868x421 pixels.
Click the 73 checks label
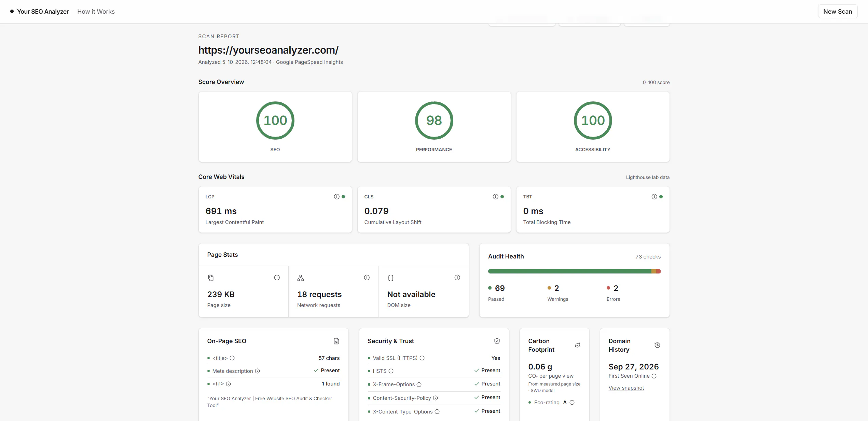[x=648, y=257]
